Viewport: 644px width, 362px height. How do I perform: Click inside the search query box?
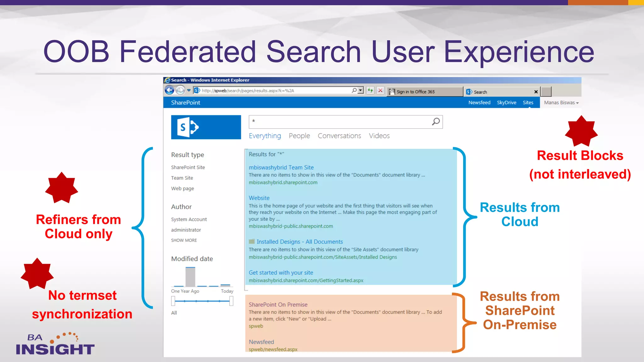pyautogui.click(x=340, y=122)
